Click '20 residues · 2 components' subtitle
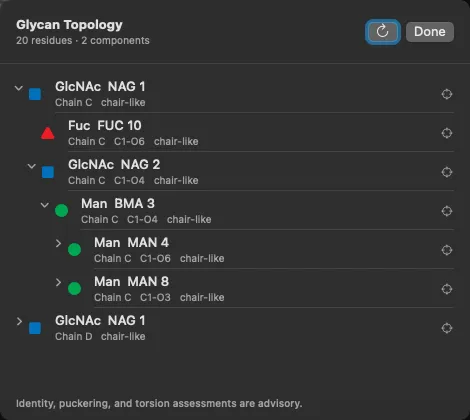Image resolution: width=470 pixels, height=420 pixels. point(83,41)
